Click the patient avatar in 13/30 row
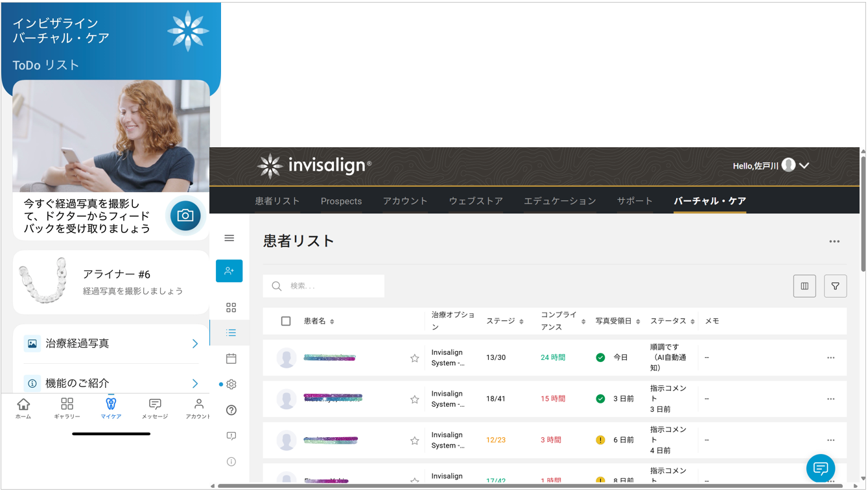This screenshot has width=868, height=491. tap(287, 358)
